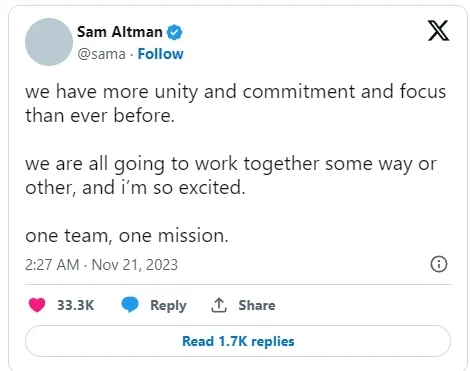Like the tweet with heart icon

coord(37,305)
